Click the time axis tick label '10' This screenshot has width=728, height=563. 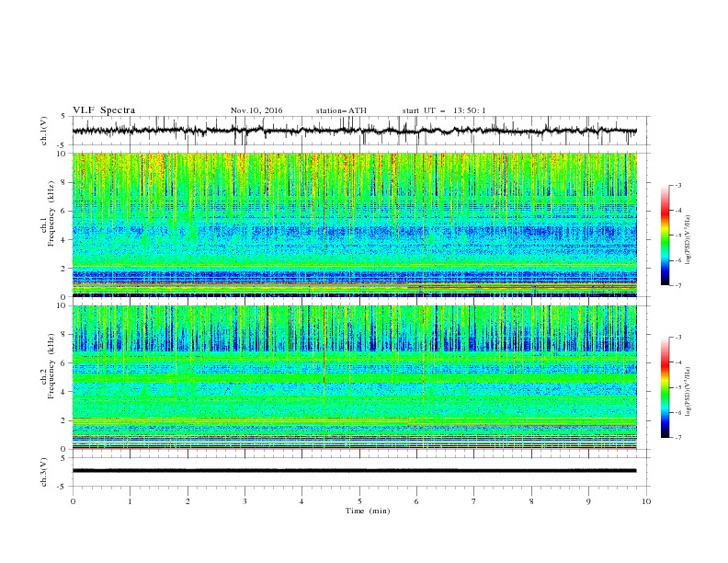pyautogui.click(x=646, y=501)
